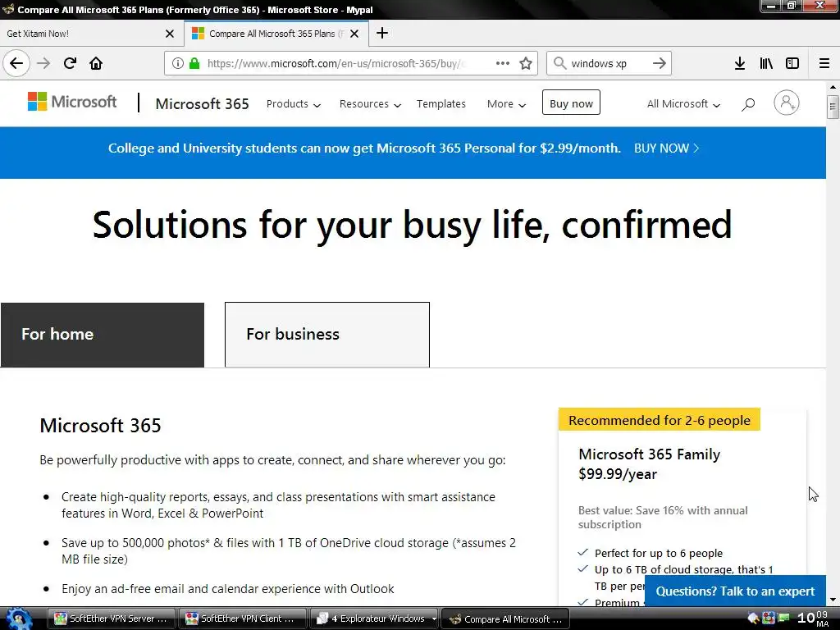
Task: Click the windows xp search field
Action: (608, 63)
